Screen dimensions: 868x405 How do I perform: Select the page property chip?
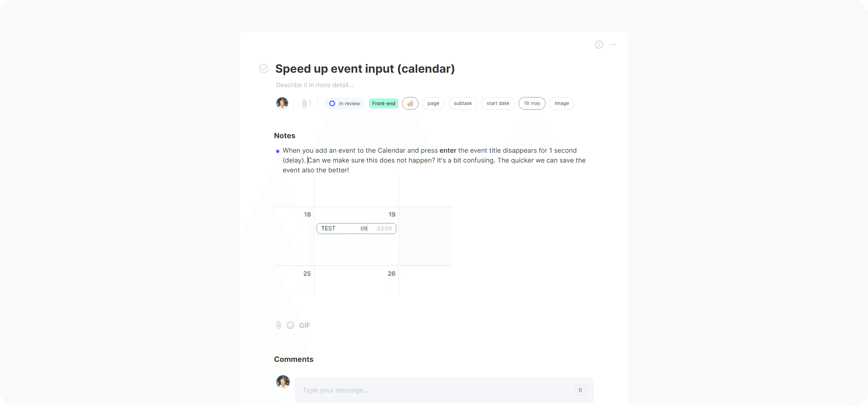click(433, 103)
